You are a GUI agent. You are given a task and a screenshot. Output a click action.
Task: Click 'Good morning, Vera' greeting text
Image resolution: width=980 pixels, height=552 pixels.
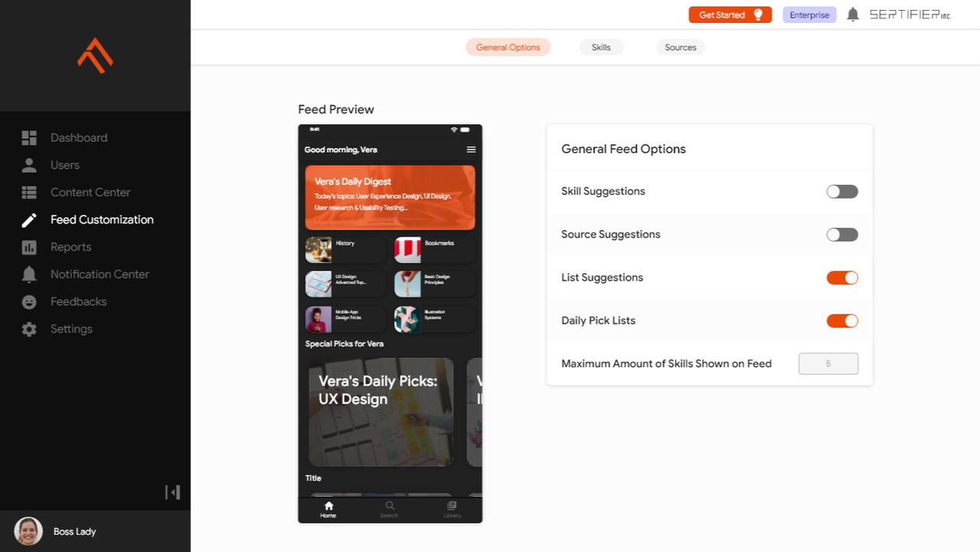[341, 149]
